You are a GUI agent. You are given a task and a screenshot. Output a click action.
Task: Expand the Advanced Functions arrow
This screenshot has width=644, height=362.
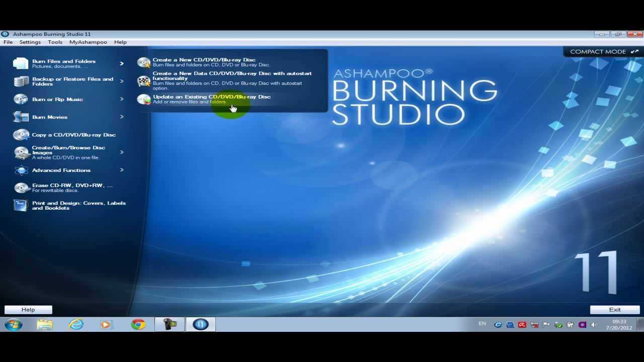(121, 170)
